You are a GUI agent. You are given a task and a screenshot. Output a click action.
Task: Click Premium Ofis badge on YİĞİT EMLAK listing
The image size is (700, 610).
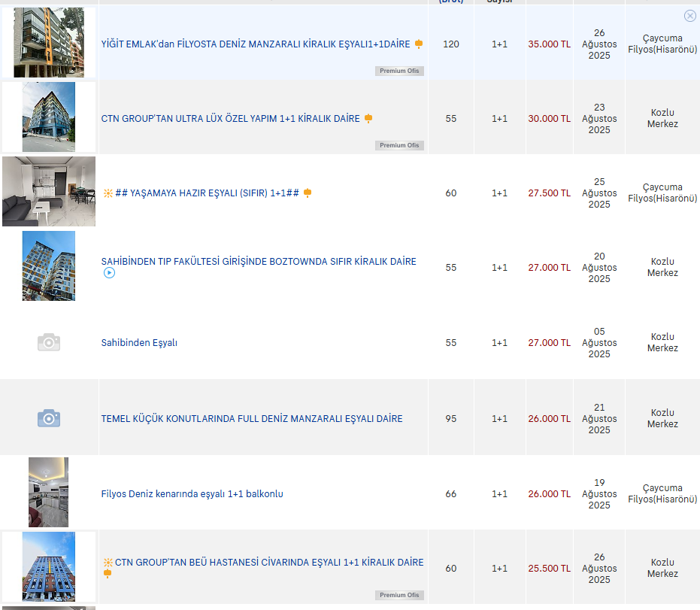[400, 71]
